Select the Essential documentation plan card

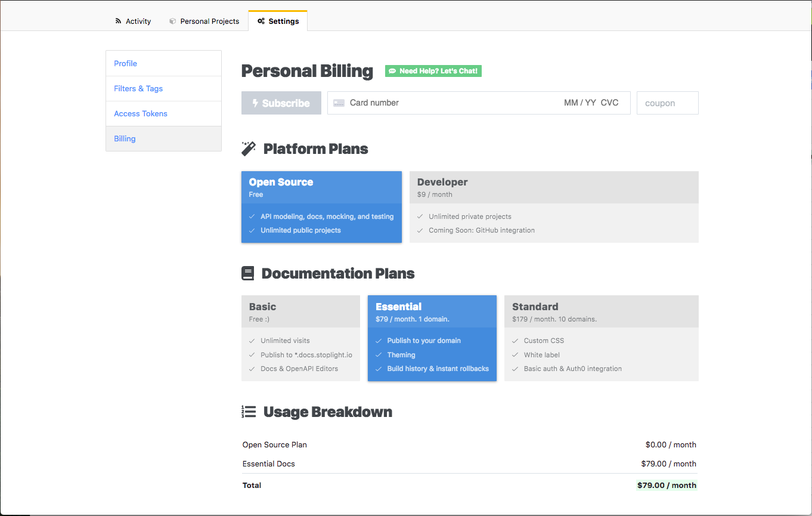[432, 338]
